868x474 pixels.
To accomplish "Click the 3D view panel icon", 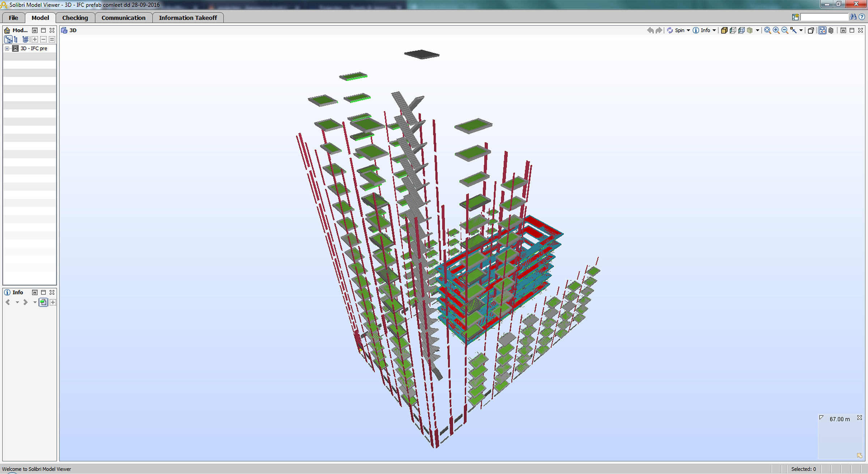I will pos(64,30).
